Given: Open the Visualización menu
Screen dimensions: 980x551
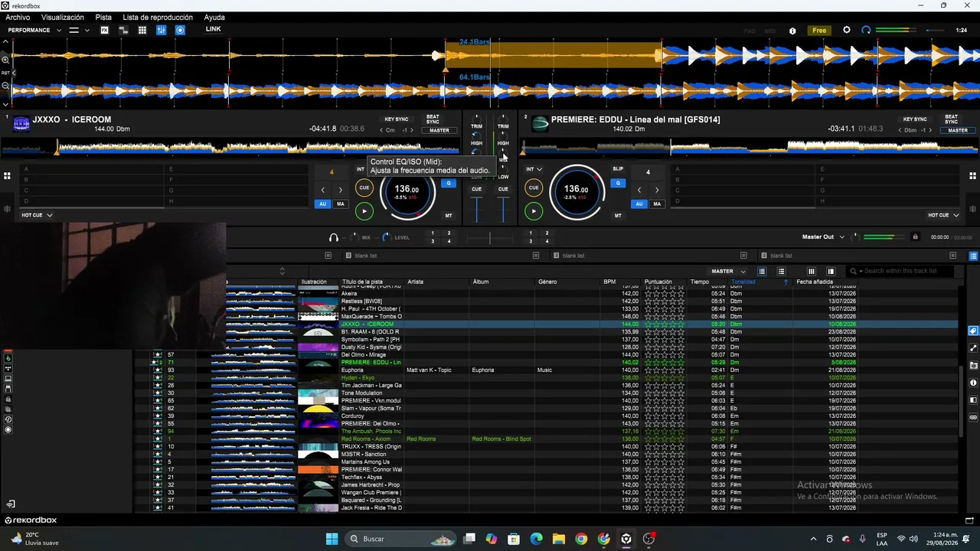Looking at the screenshot, I should click(63, 18).
